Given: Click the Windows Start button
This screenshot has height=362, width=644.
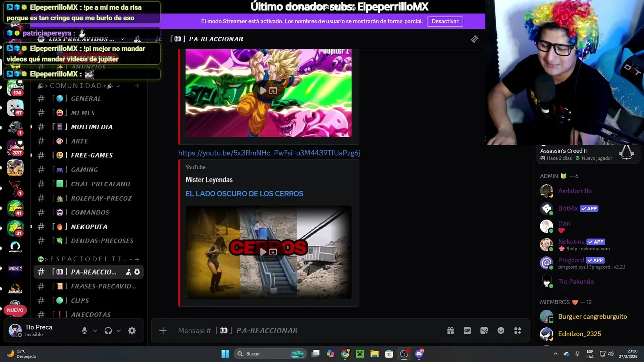Looking at the screenshot, I should click(x=225, y=354).
